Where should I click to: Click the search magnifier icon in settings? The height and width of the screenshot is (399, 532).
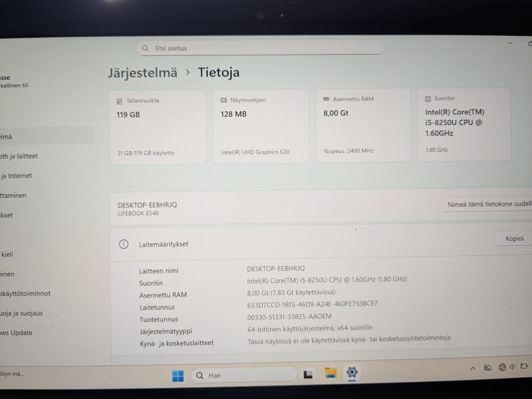pos(145,49)
